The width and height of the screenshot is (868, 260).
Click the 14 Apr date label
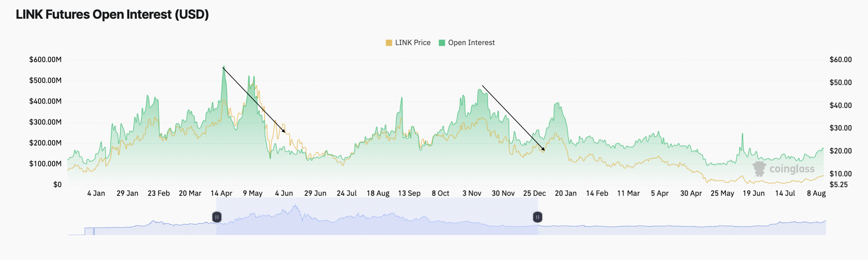pos(222,193)
